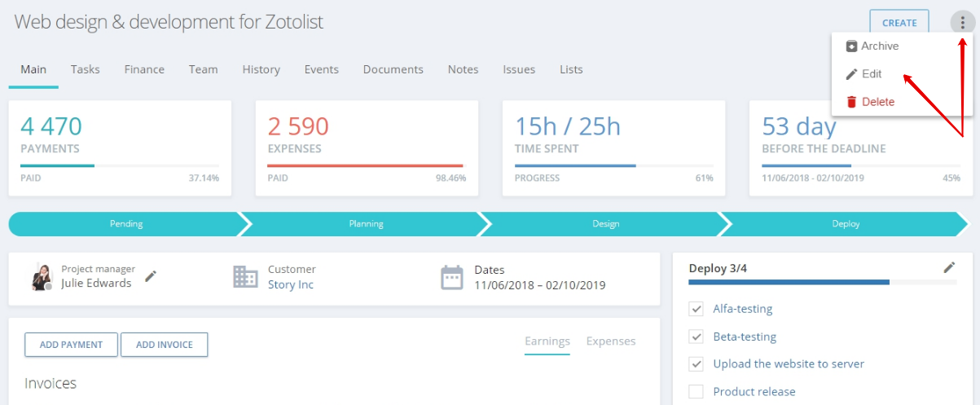980x405 pixels.
Task: Click the Product release item label
Action: tap(754, 392)
